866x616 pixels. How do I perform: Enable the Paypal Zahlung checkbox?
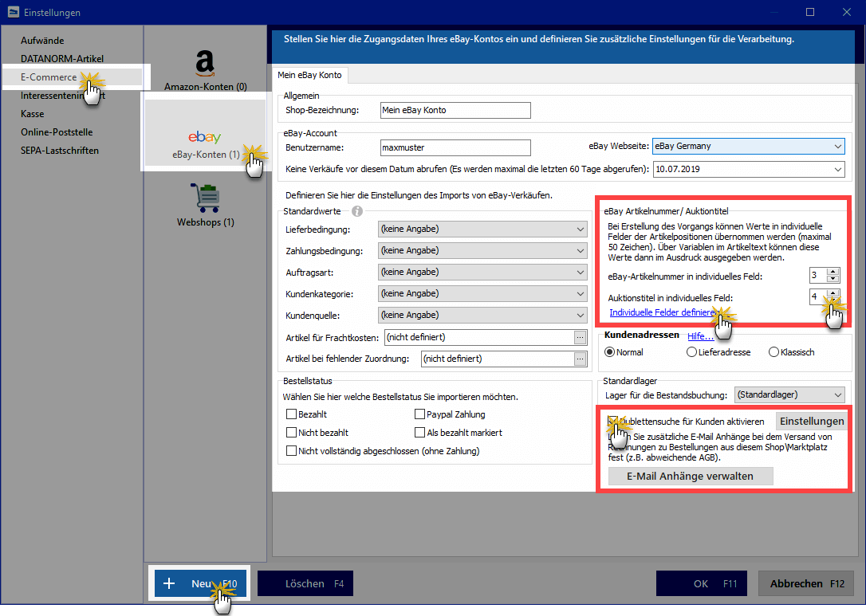pyautogui.click(x=419, y=414)
